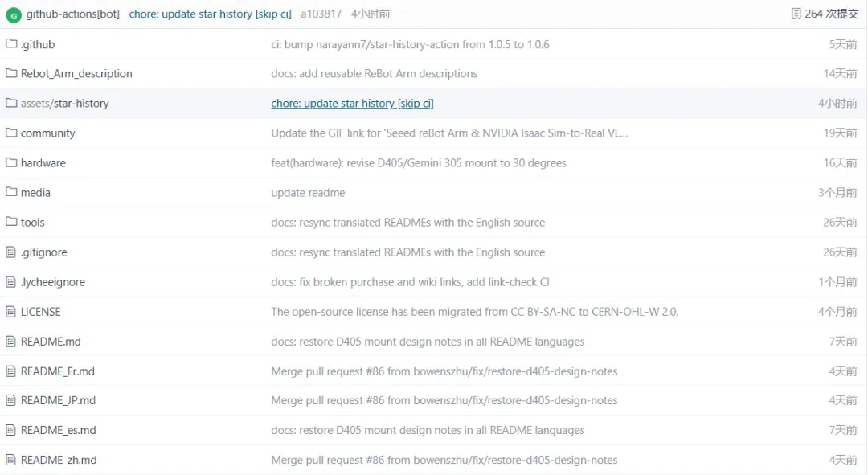868x475 pixels.
Task: Open tools row commit 'docs: resync translated READMEs'
Action: 408,223
